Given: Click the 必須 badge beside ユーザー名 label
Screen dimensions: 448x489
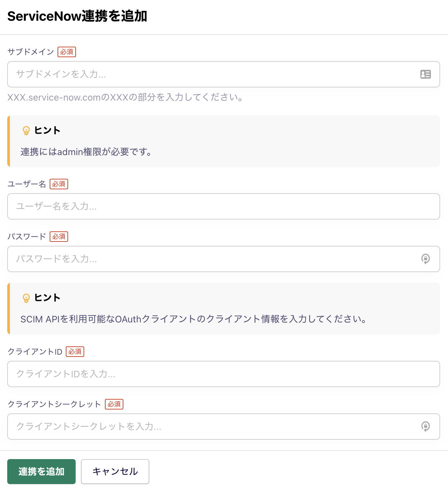Looking at the screenshot, I should point(59,184).
